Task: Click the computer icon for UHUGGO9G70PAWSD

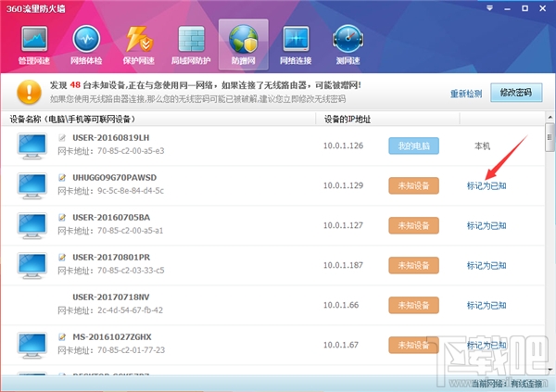Action: point(32,185)
